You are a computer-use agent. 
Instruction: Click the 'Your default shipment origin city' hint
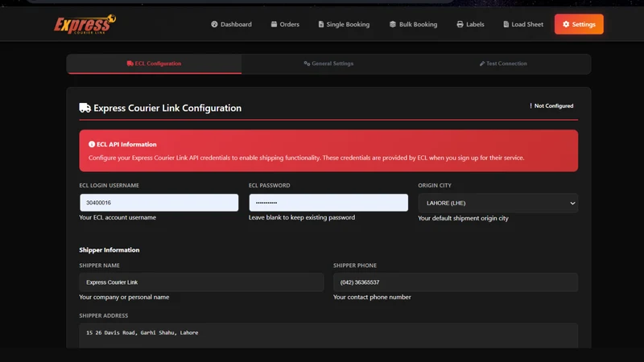(464, 218)
